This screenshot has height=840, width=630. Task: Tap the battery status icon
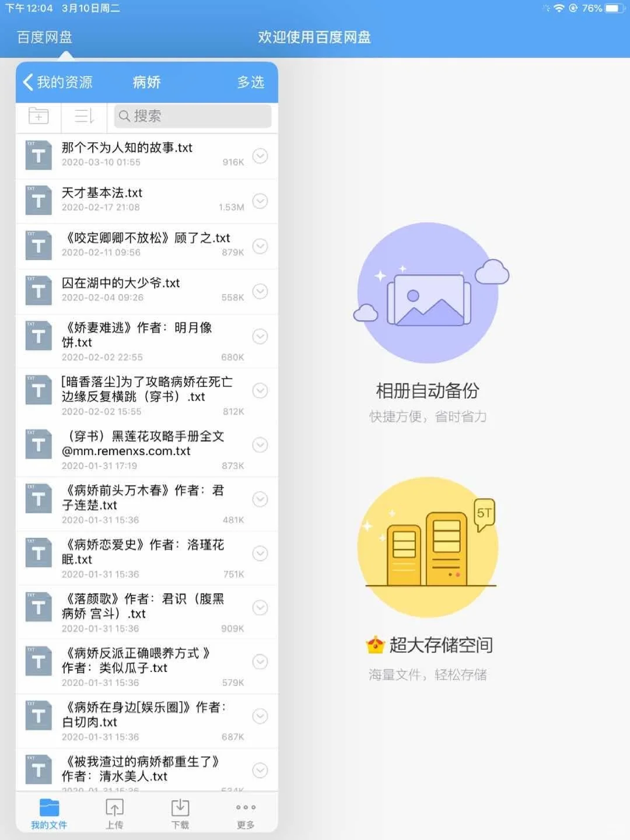click(615, 8)
